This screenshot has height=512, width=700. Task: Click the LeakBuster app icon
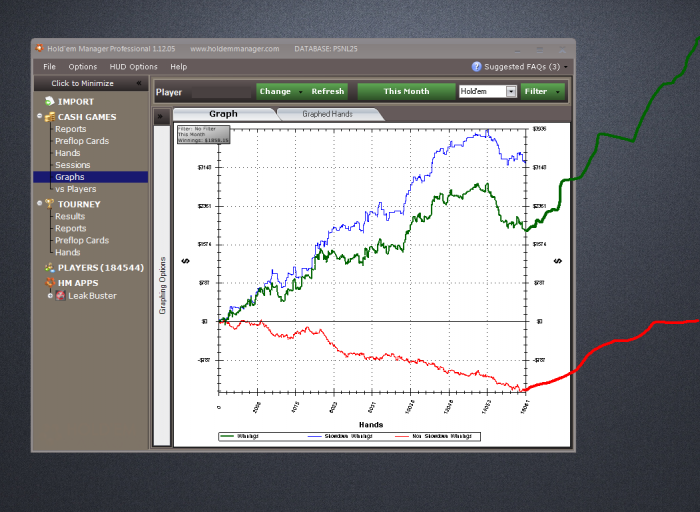[x=61, y=296]
